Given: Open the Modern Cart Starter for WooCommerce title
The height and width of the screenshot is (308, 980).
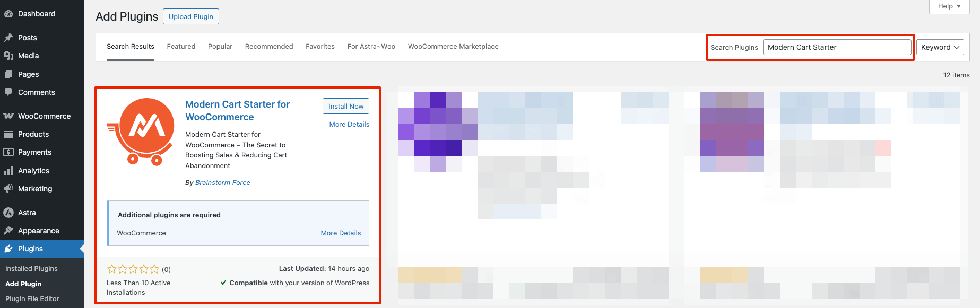Looking at the screenshot, I should coord(237,111).
